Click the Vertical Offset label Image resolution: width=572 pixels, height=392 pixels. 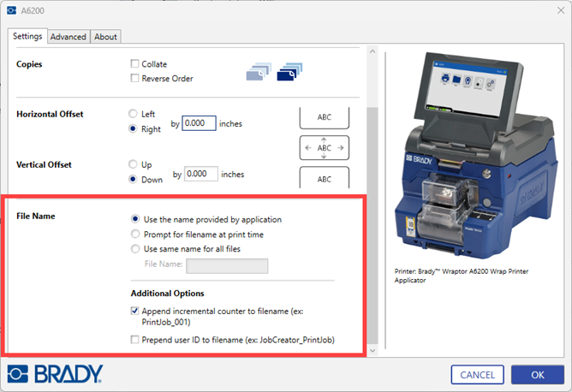pyautogui.click(x=44, y=165)
